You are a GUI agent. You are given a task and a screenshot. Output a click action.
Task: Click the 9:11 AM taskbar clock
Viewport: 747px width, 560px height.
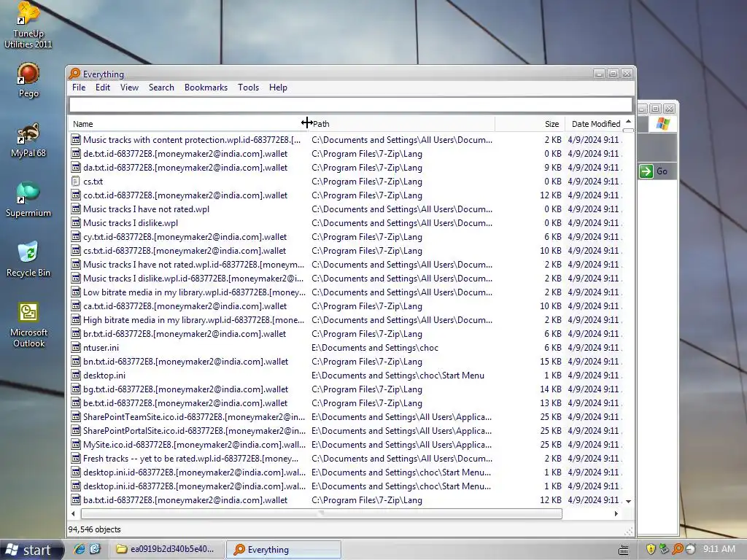pos(719,548)
